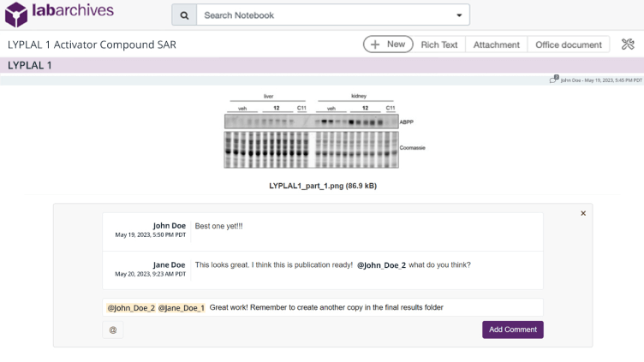The height and width of the screenshot is (362, 644).
Task: Select the @Jane_Doe_1 tag in the comment box
Action: tap(182, 307)
